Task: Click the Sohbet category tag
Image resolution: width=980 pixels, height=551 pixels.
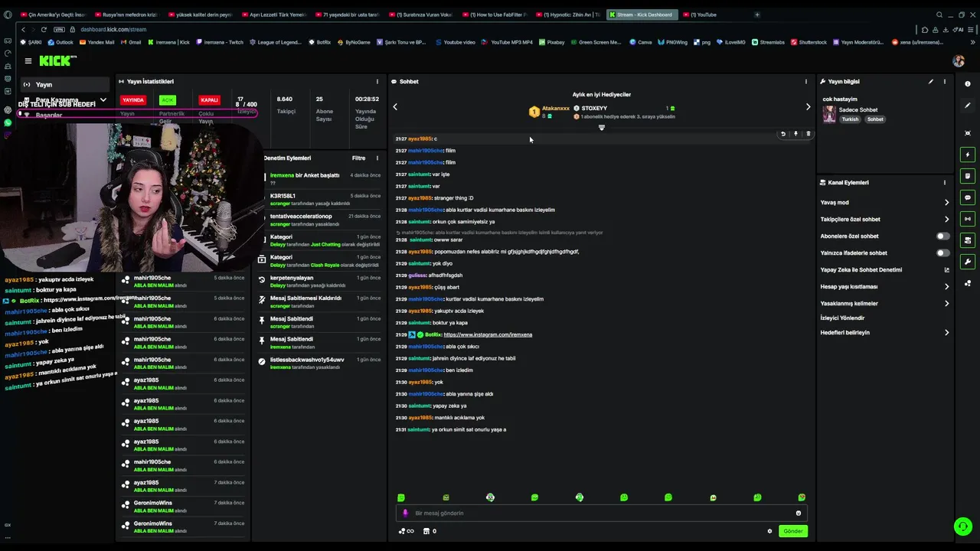Action: coord(875,119)
